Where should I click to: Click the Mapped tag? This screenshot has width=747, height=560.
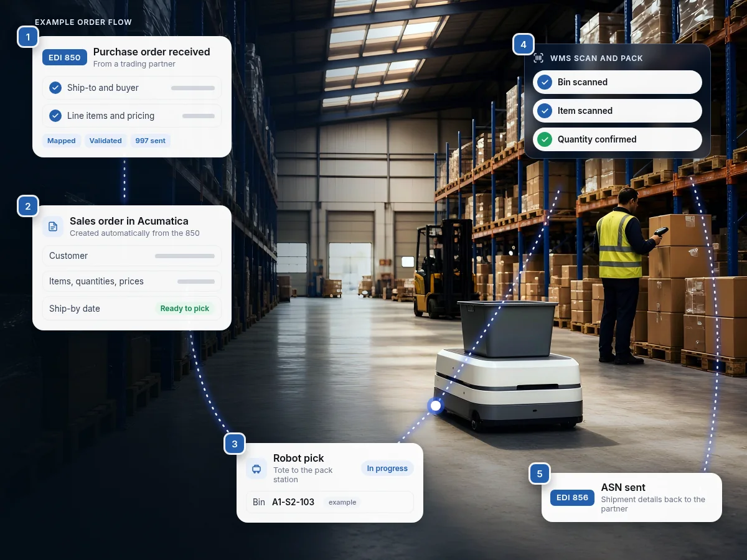[x=62, y=141]
